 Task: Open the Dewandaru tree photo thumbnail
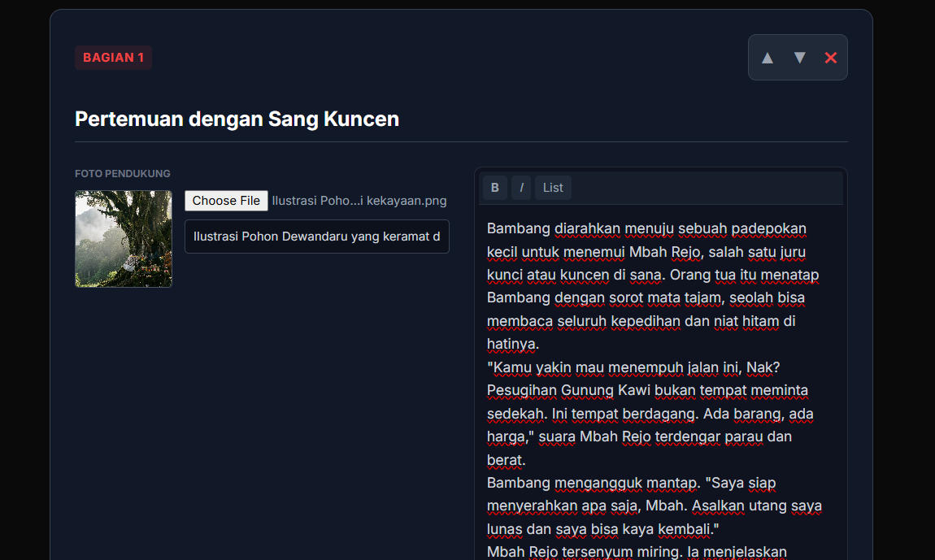(x=124, y=239)
